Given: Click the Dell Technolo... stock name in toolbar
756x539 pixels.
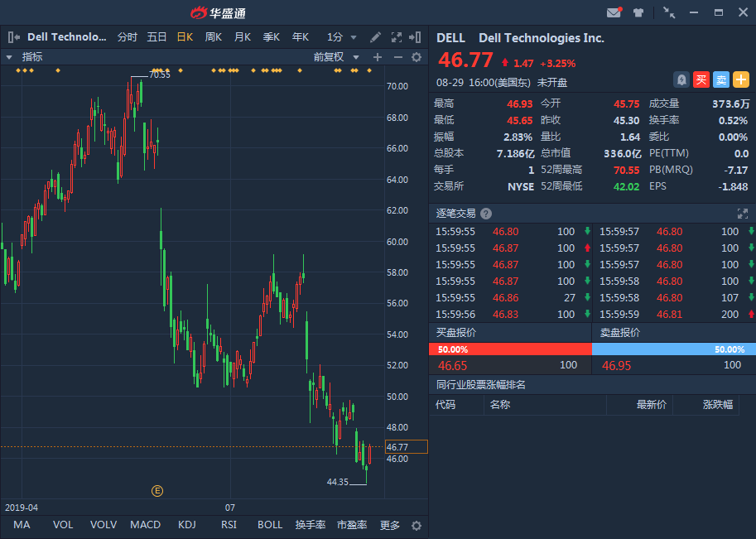Looking at the screenshot, I should coord(66,37).
